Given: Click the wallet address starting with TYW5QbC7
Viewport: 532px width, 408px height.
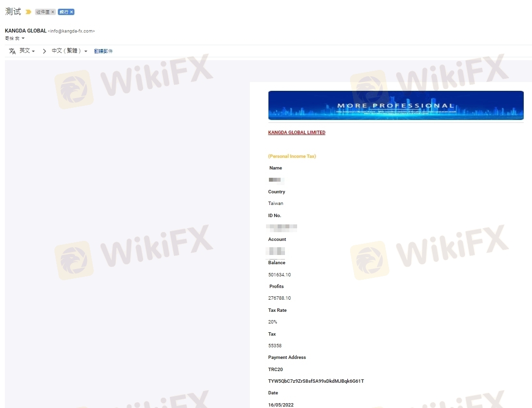Looking at the screenshot, I should pos(316,381).
